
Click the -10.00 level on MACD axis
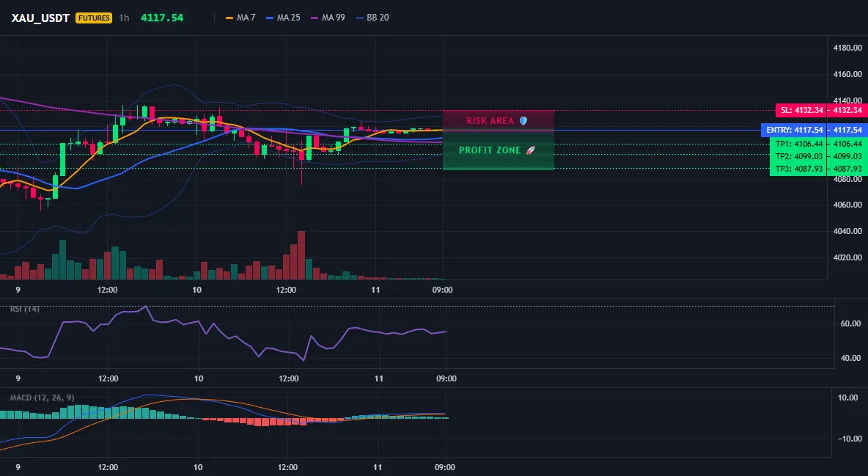point(850,439)
